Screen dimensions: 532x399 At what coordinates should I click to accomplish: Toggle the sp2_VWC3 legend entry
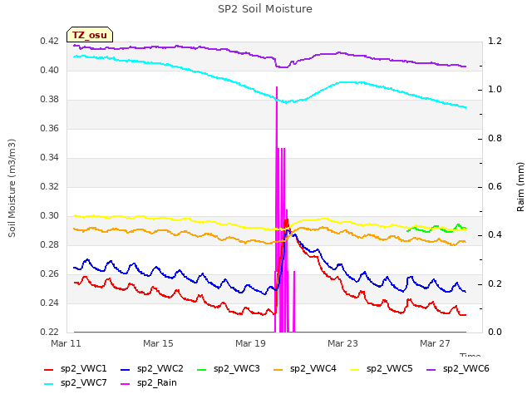coord(229,369)
